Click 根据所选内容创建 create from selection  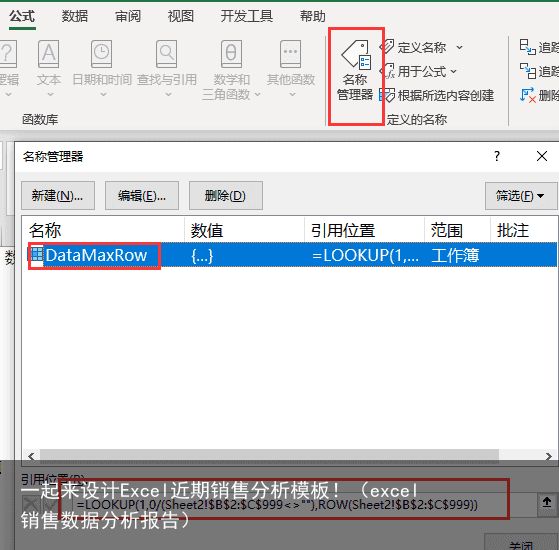tap(436, 96)
